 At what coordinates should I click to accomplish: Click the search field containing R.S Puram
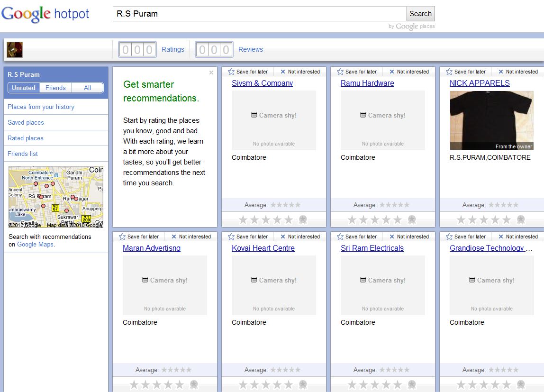pos(260,14)
